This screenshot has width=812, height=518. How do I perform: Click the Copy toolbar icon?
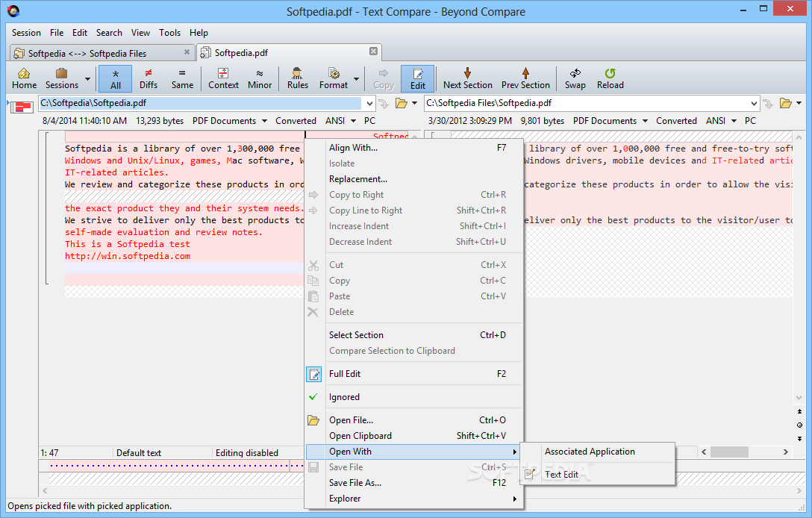pyautogui.click(x=383, y=78)
